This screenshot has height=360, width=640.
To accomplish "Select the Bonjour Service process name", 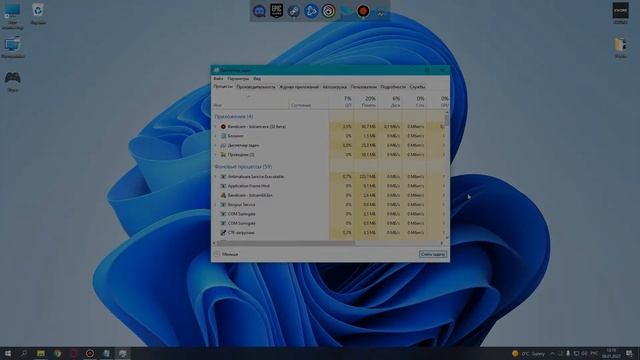I will [241, 204].
